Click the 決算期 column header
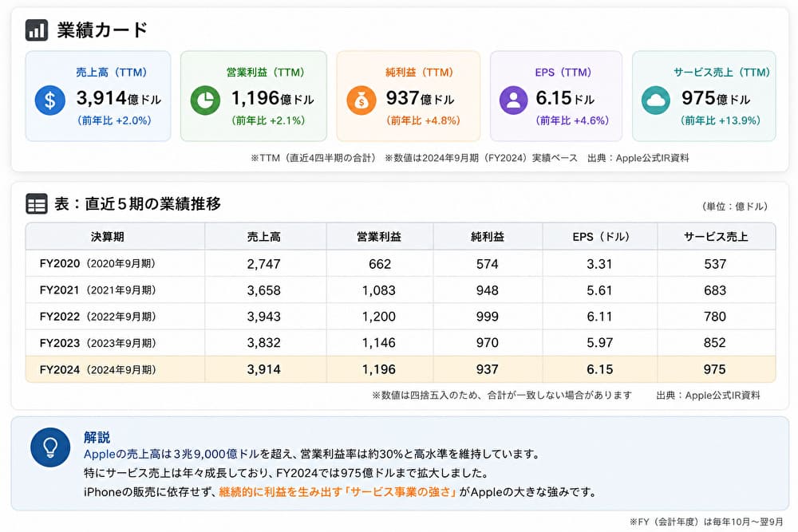This screenshot has height=532, width=798. (108, 237)
